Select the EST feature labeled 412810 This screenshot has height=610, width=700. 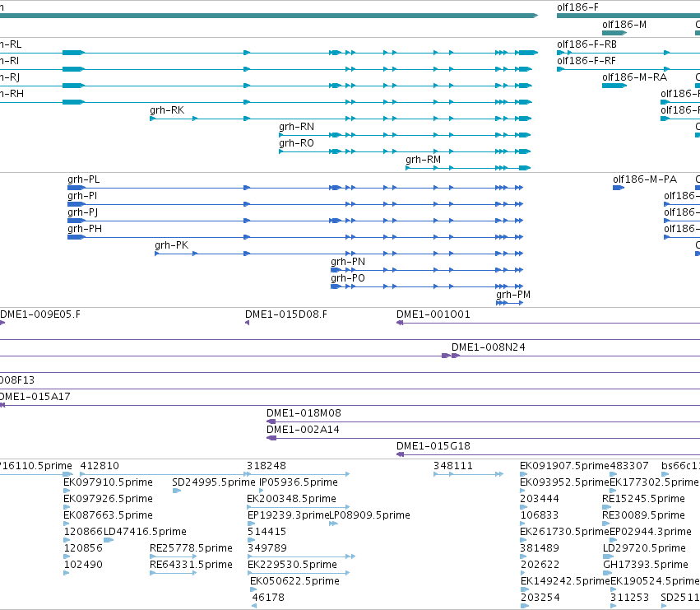click(100, 466)
